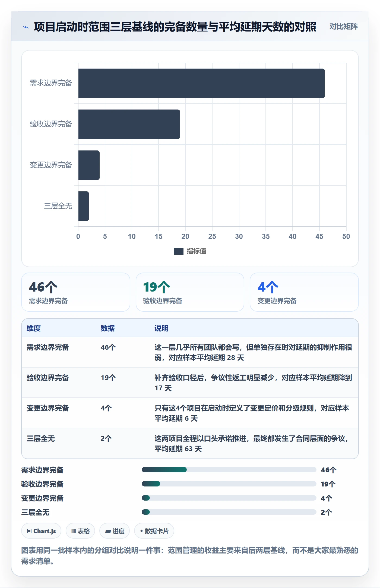Viewport: 380px width, 588px height.
Task: Click the 验收边界完备 y-axis label
Action: [x=51, y=124]
